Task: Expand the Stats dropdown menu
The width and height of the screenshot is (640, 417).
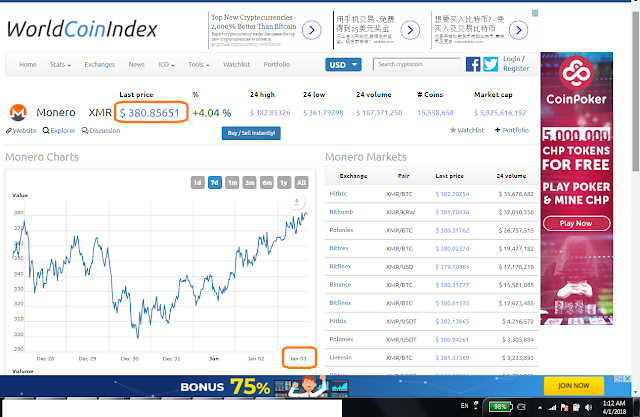Action: (60, 64)
